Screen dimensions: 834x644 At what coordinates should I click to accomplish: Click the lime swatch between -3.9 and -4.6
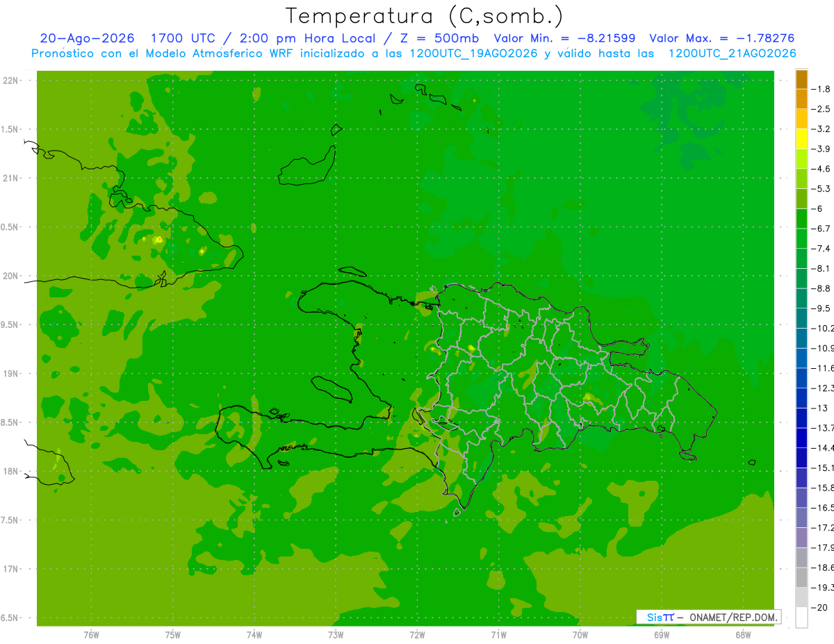[801, 159]
